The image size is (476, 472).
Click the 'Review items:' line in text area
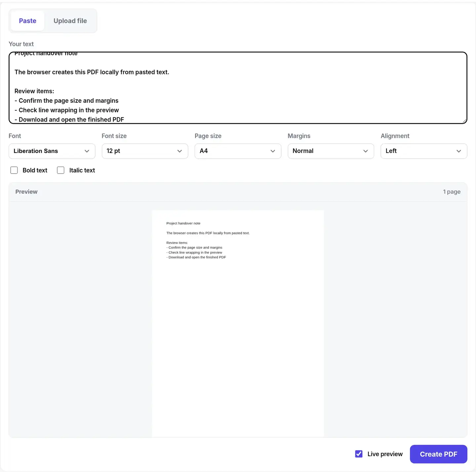point(34,91)
